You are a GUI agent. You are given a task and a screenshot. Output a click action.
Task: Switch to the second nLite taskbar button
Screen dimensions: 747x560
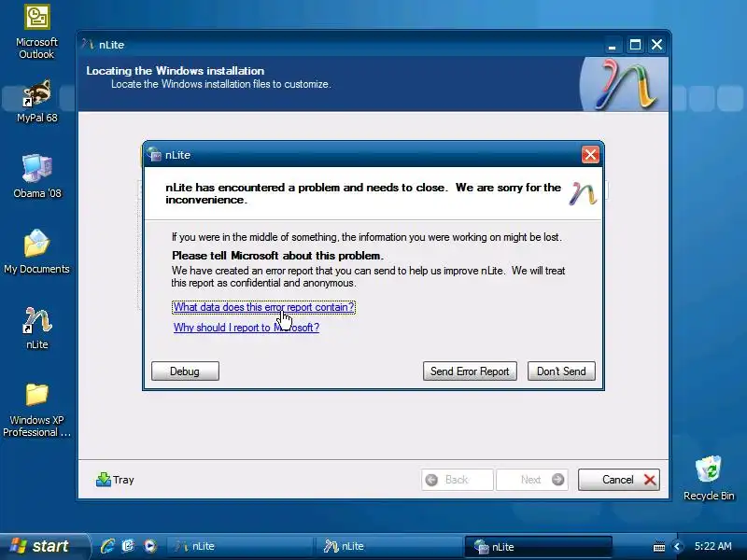[389, 547]
